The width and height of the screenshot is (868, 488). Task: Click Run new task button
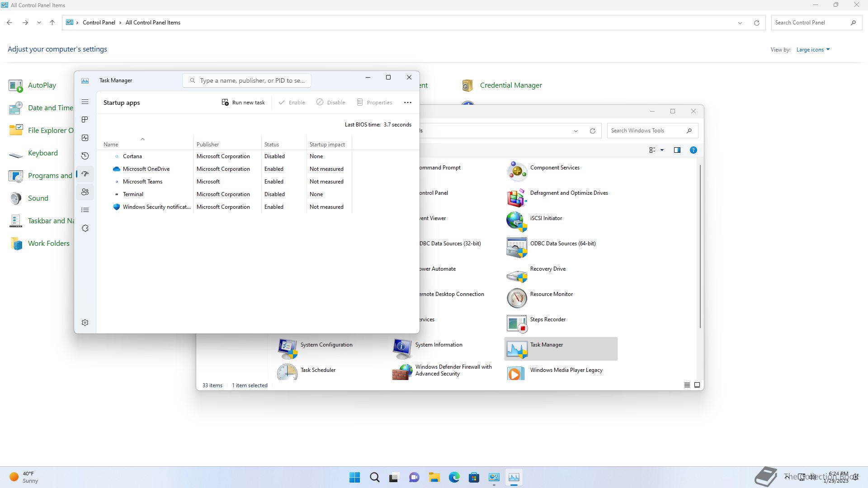pos(243,103)
